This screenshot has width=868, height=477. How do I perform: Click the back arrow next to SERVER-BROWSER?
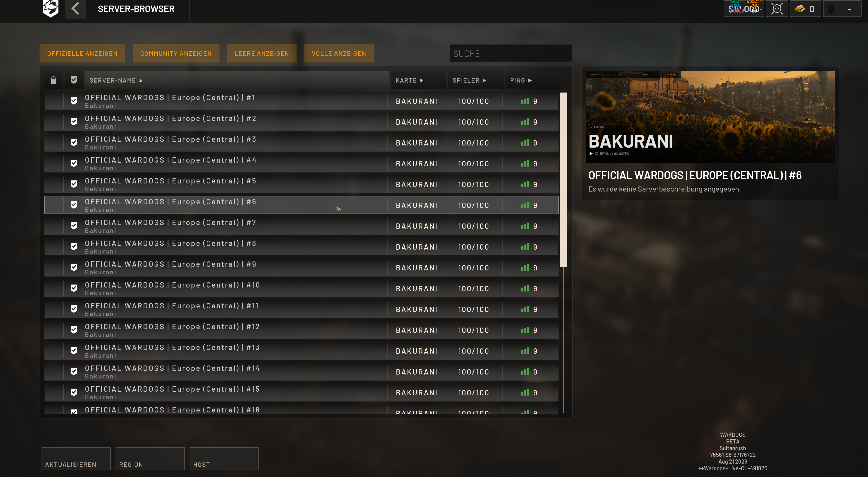75,9
